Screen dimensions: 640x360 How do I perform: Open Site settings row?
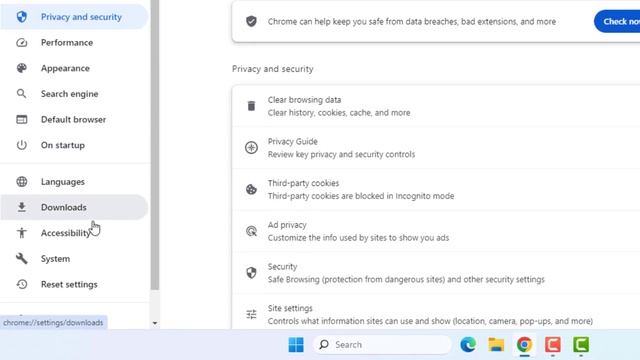point(436,314)
